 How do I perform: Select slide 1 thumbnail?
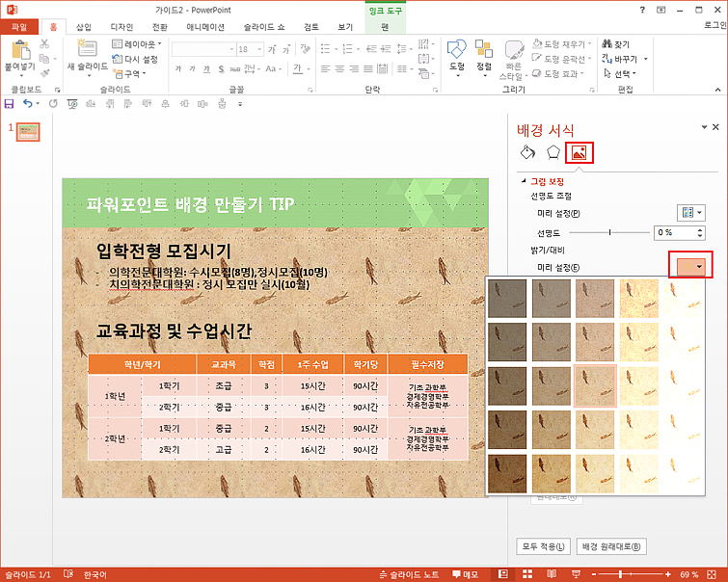pos(28,132)
